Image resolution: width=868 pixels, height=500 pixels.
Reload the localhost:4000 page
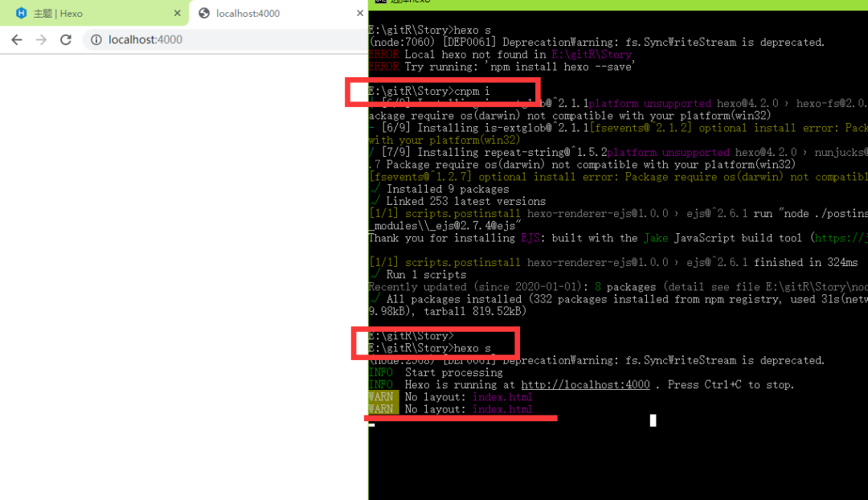[x=66, y=40]
